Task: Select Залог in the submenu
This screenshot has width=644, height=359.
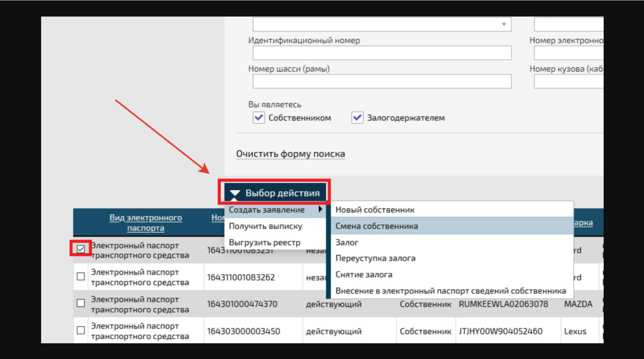Action: [x=347, y=243]
